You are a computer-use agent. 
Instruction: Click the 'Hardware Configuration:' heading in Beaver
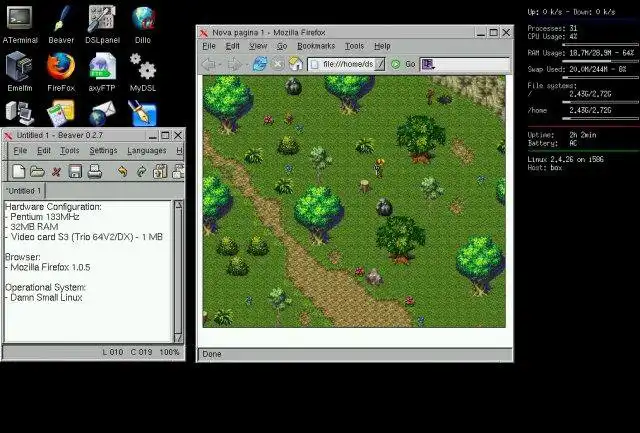coord(53,207)
